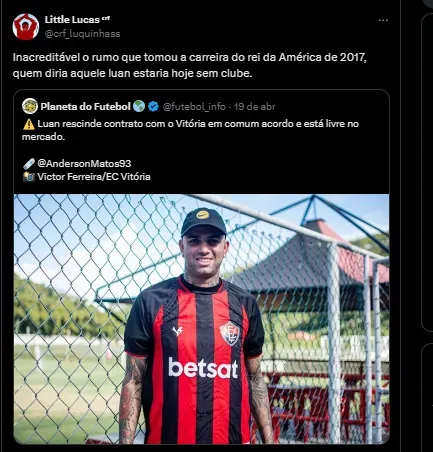Click Planeta do Futebol avatar icon
This screenshot has width=433, height=452.
(30, 106)
